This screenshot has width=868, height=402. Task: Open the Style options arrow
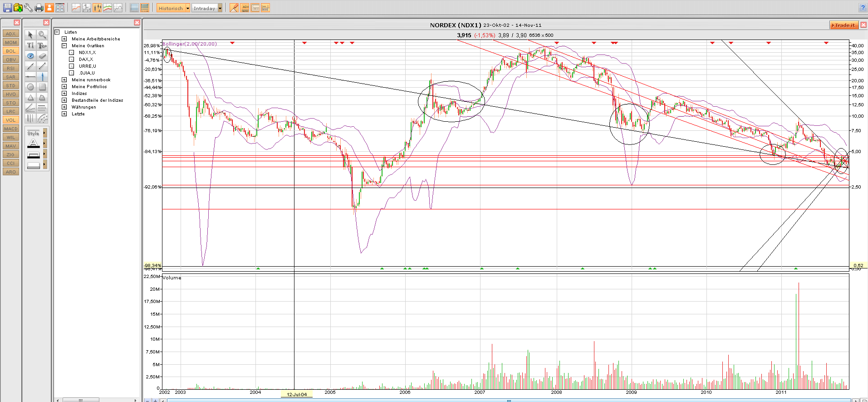click(44, 133)
